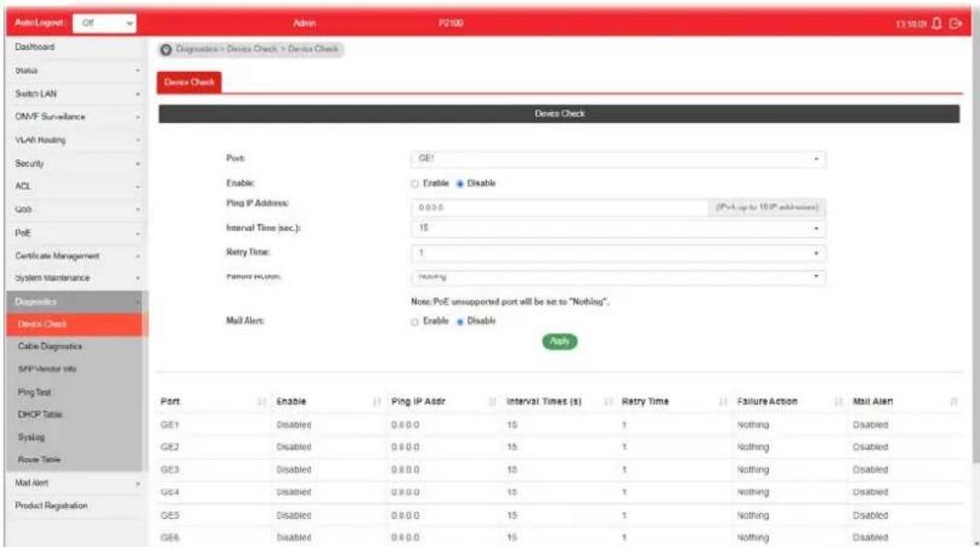Click the GE3 row port cell
980x547 pixels.
[x=169, y=470]
